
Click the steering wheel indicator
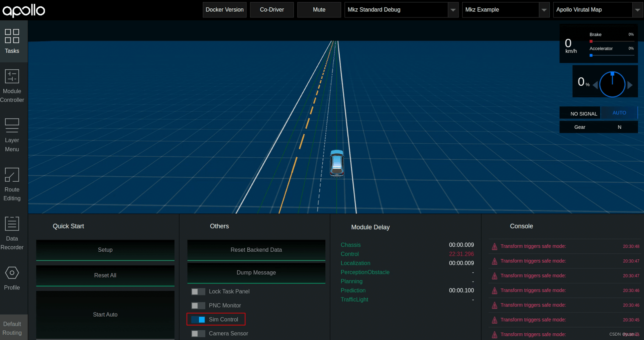tap(612, 84)
